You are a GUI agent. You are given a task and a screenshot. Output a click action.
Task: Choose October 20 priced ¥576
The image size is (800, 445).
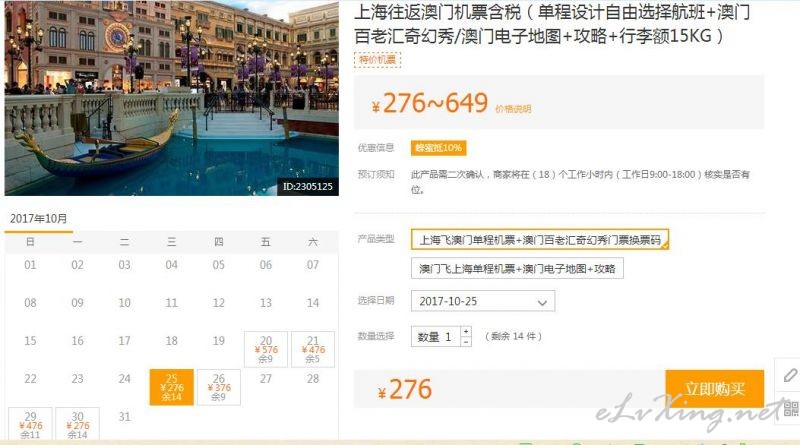(266, 350)
